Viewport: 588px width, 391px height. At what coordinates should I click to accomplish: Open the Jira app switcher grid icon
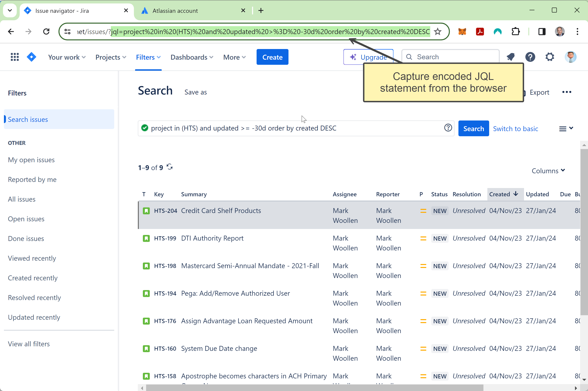[15, 57]
